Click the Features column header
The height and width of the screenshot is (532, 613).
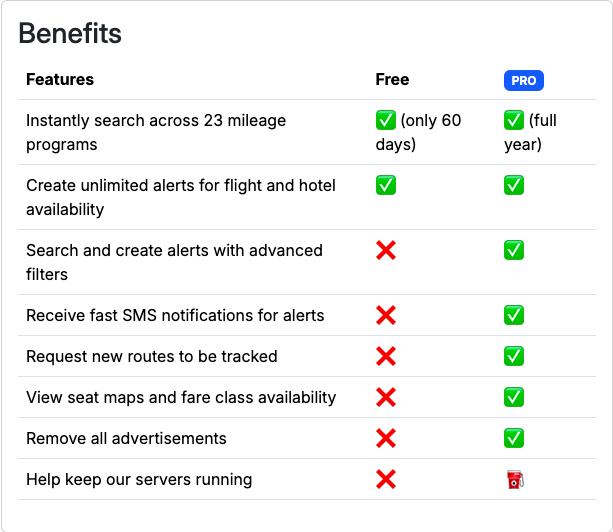point(60,80)
